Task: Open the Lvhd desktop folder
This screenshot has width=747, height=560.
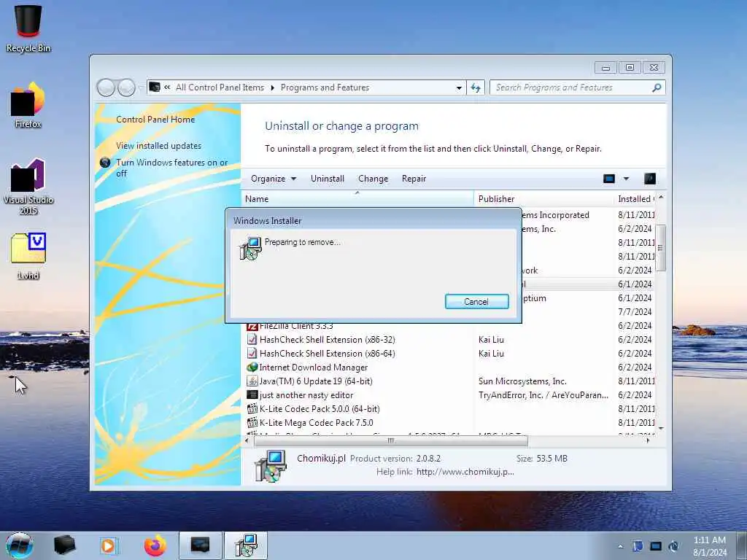Action: [28, 255]
